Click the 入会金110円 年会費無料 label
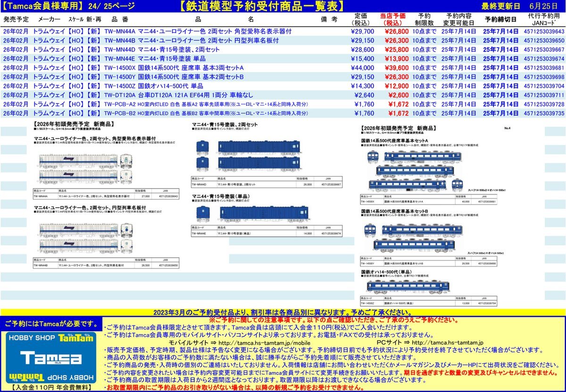Viewport: 566px width, 392px height. (52, 388)
